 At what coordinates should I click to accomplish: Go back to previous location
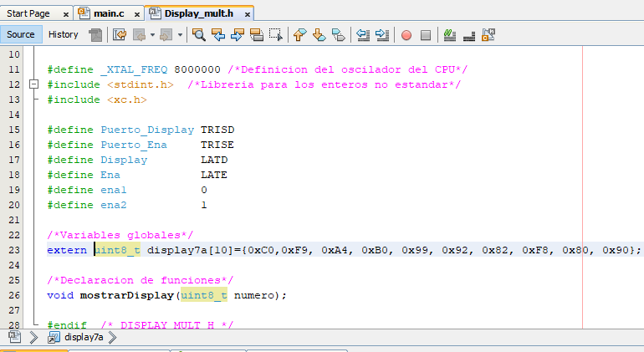click(x=139, y=35)
